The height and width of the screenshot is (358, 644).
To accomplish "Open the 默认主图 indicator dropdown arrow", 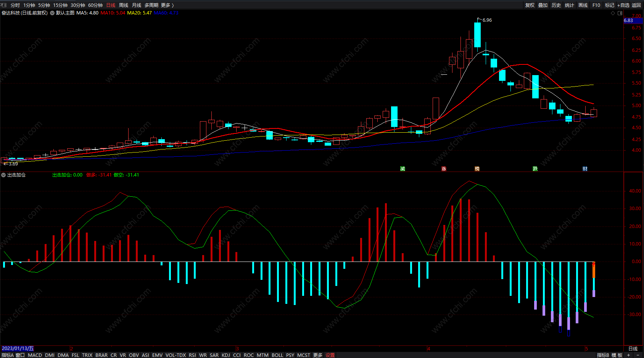I will (x=52, y=13).
